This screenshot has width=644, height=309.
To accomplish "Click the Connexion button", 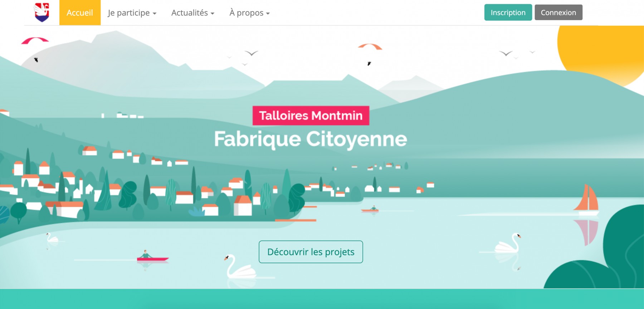I will point(558,13).
